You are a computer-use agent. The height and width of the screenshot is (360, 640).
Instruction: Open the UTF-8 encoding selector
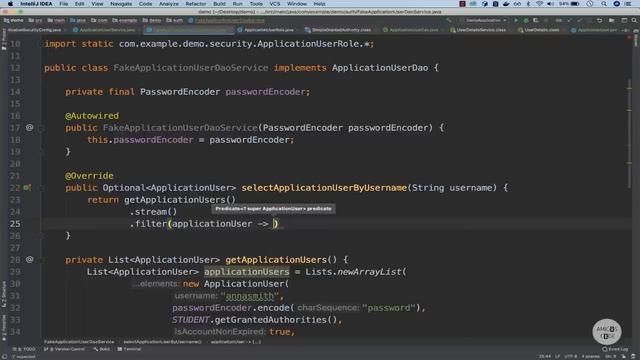coord(571,357)
